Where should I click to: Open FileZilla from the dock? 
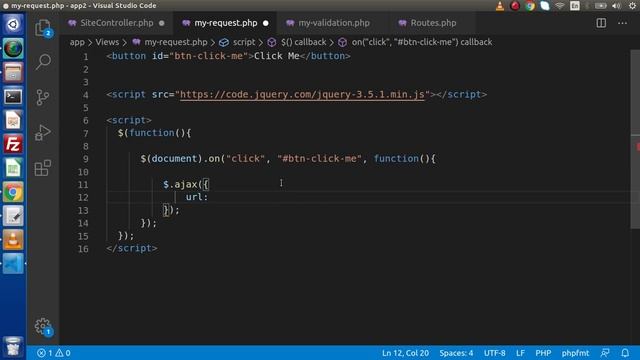[13, 144]
